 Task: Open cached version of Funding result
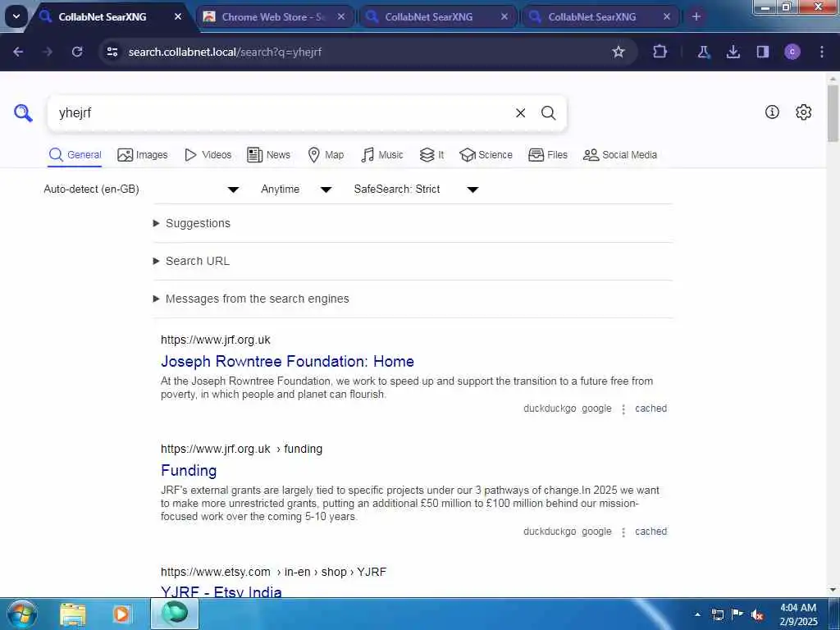[x=651, y=532]
